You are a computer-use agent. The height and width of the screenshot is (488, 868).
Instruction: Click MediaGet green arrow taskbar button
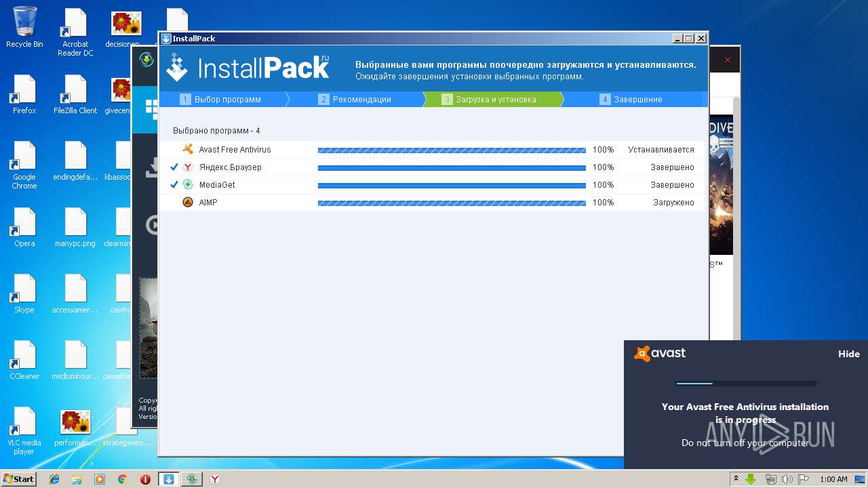click(x=192, y=479)
